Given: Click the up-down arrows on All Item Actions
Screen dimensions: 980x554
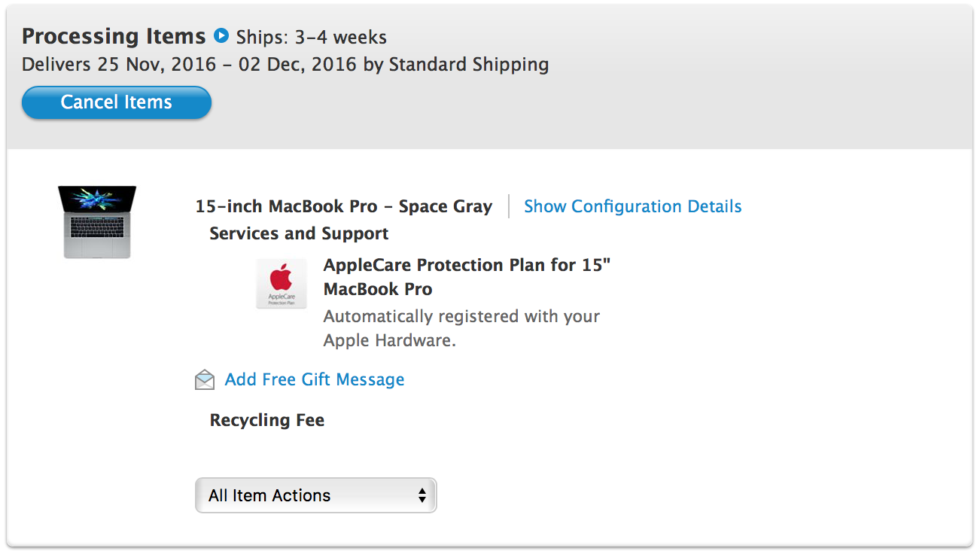Looking at the screenshot, I should click(422, 495).
